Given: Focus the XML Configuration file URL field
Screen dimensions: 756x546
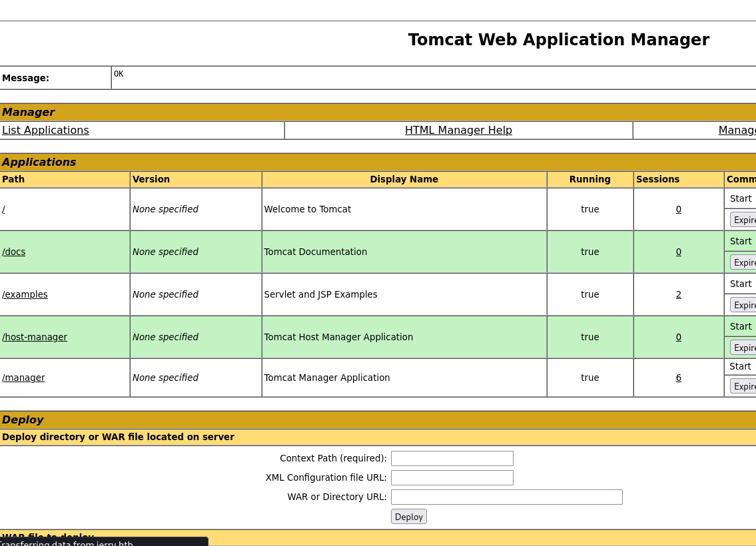Looking at the screenshot, I should (452, 477).
